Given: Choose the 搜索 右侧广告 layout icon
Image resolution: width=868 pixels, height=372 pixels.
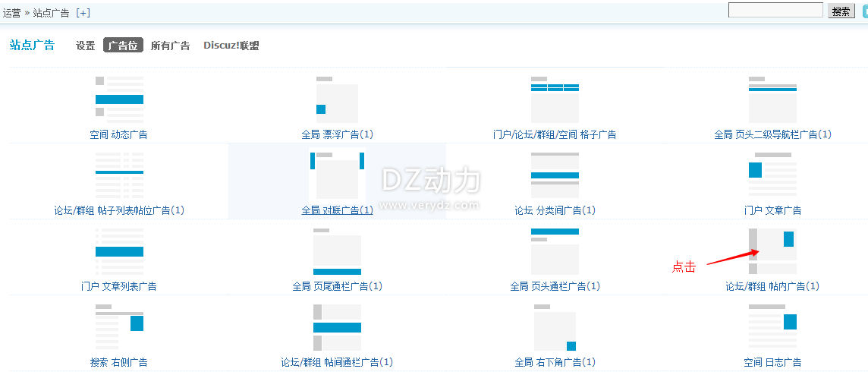Looking at the screenshot, I should [119, 327].
